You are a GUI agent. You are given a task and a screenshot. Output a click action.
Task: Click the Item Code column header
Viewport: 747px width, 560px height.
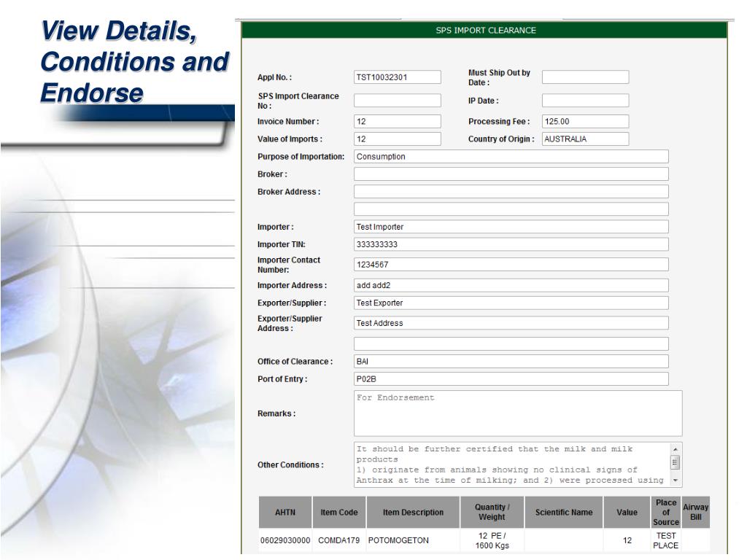[x=338, y=513]
